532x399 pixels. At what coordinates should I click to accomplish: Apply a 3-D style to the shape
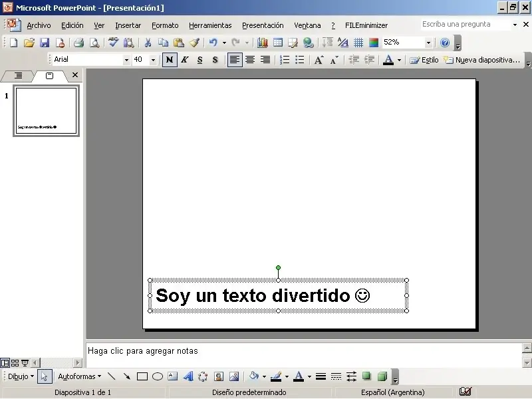(x=382, y=376)
